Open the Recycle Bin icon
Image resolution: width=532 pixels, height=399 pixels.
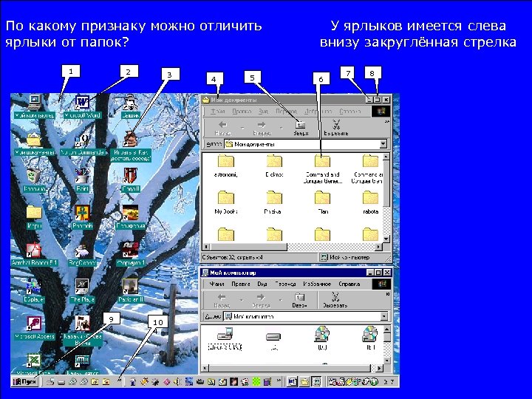click(x=34, y=180)
